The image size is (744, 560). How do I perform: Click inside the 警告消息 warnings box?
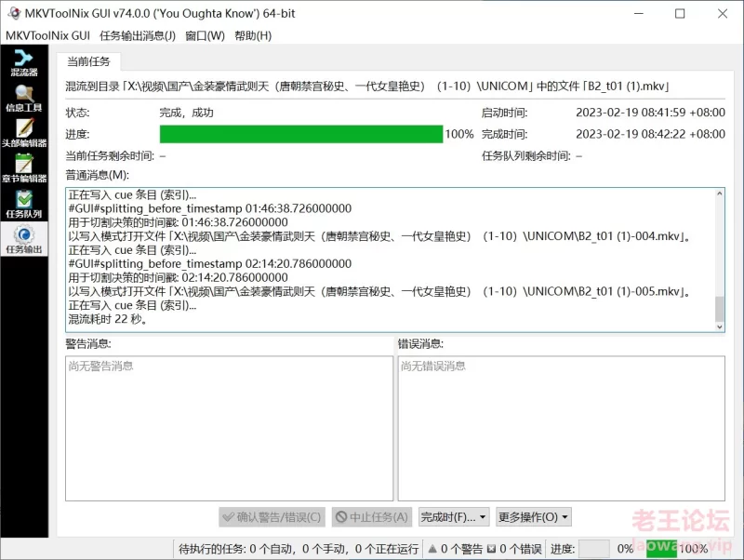(229, 429)
